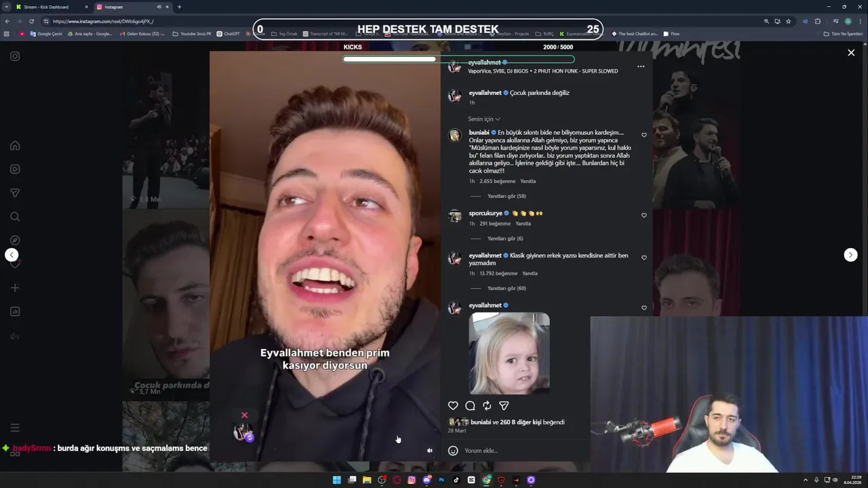Repost the reel with the arrows icon
Screen dimensions: 868x488
[x=487, y=405]
